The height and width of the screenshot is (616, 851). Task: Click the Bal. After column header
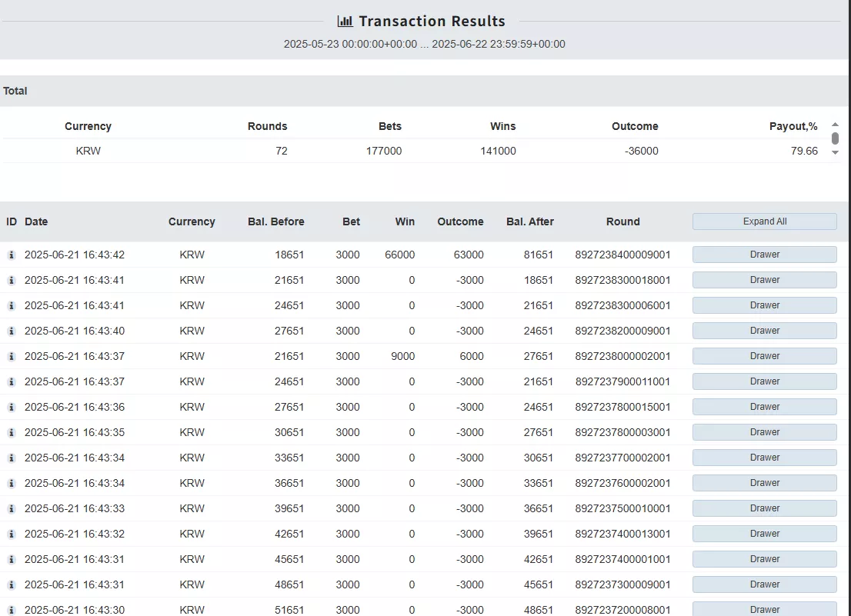coord(529,221)
